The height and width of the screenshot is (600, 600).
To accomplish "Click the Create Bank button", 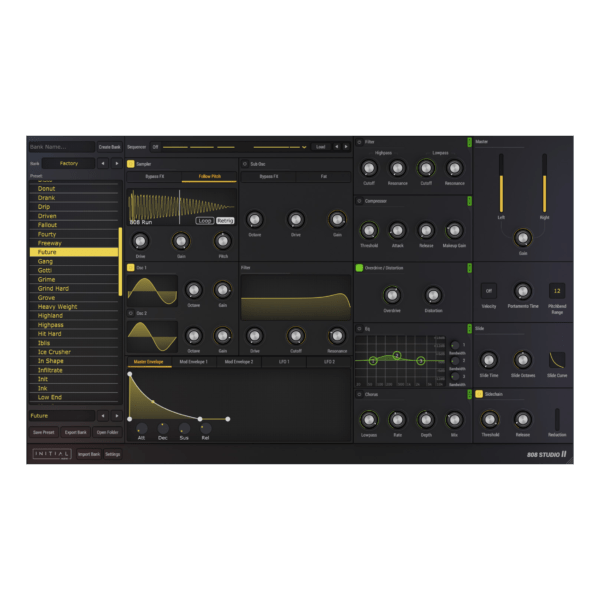I will click(109, 147).
